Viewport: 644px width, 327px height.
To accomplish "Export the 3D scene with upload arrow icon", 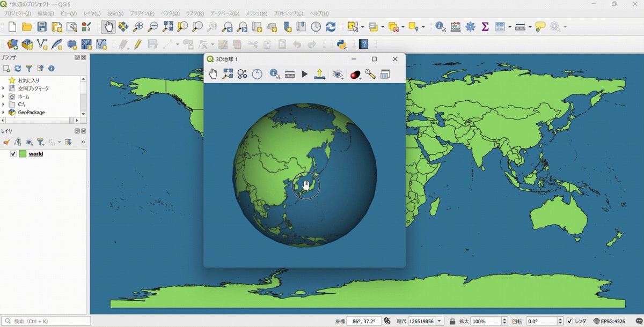I will (319, 75).
